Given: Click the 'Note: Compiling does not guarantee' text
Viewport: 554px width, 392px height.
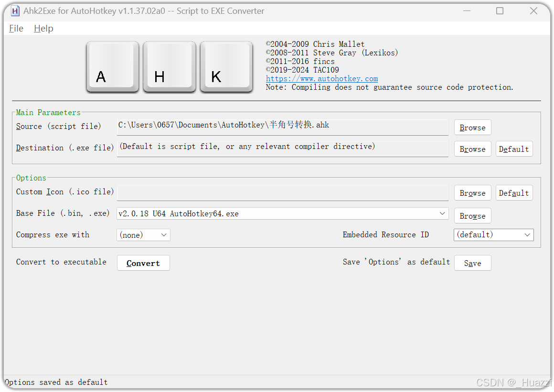Looking at the screenshot, I should pos(389,87).
